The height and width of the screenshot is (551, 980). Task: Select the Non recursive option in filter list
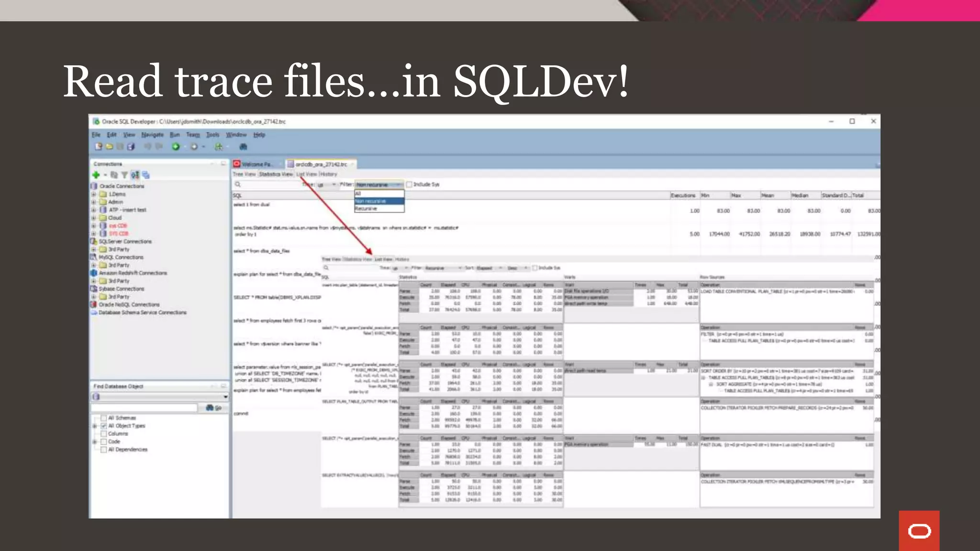[379, 201]
